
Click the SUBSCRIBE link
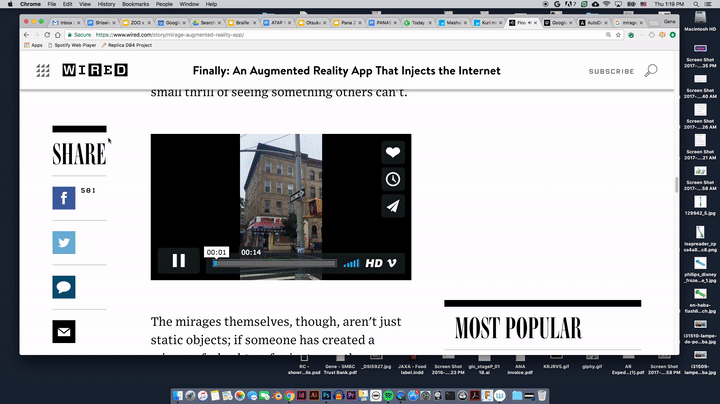tap(611, 71)
